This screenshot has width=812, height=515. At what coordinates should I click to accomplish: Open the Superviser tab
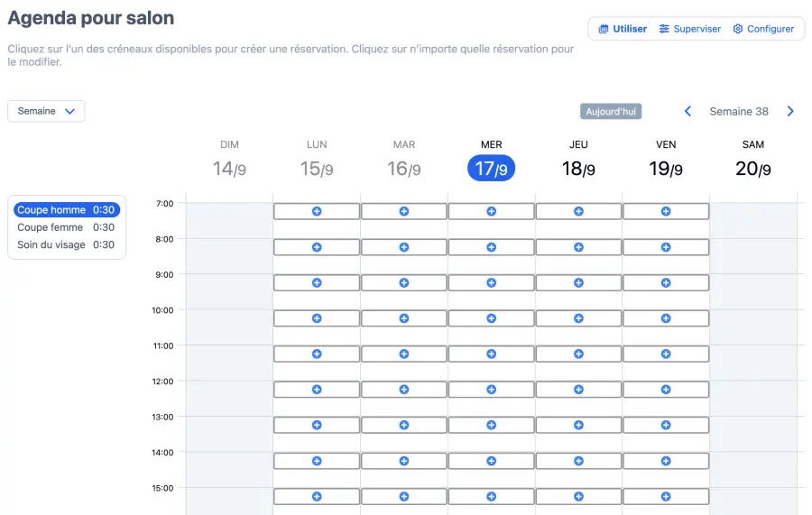(690, 29)
